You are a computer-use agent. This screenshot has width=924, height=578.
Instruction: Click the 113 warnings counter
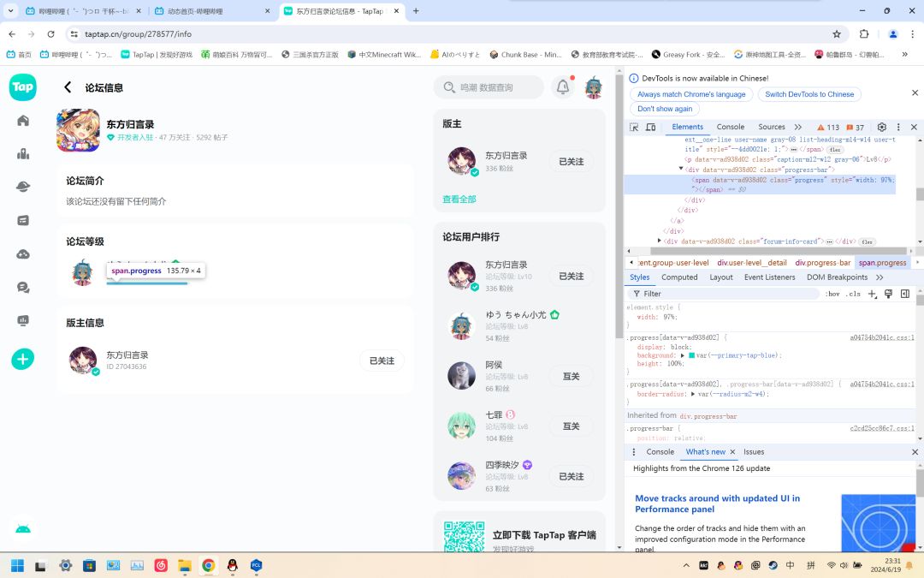point(828,128)
